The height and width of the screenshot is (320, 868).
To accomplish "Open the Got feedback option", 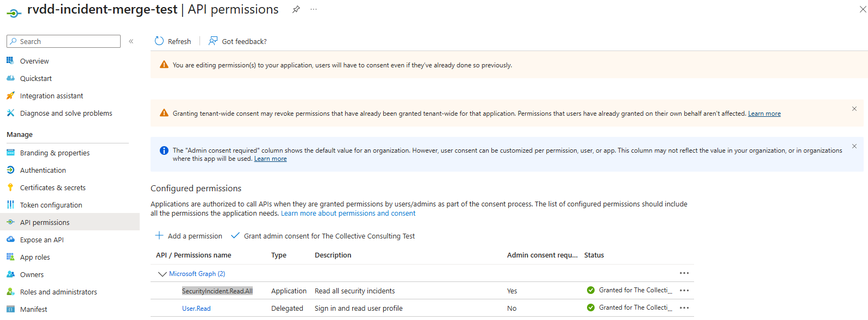I will (x=238, y=41).
